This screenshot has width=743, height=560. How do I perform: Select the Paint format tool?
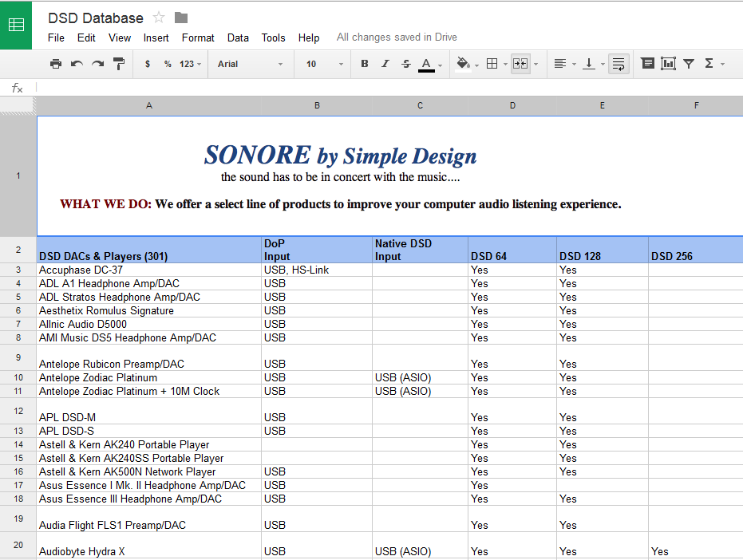pyautogui.click(x=118, y=64)
